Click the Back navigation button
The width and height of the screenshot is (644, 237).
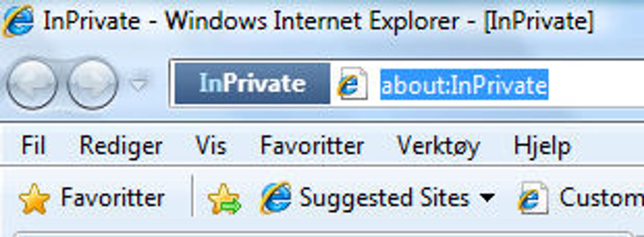pos(32,84)
